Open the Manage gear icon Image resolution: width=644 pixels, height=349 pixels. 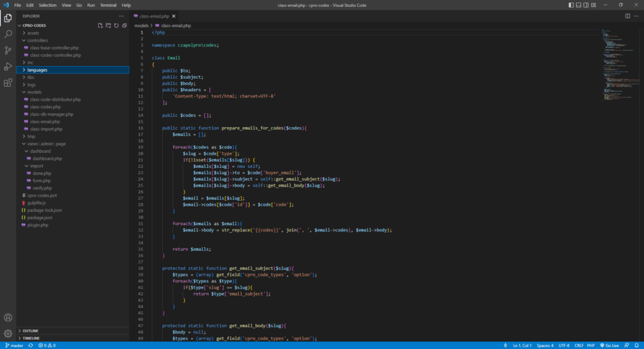8,333
